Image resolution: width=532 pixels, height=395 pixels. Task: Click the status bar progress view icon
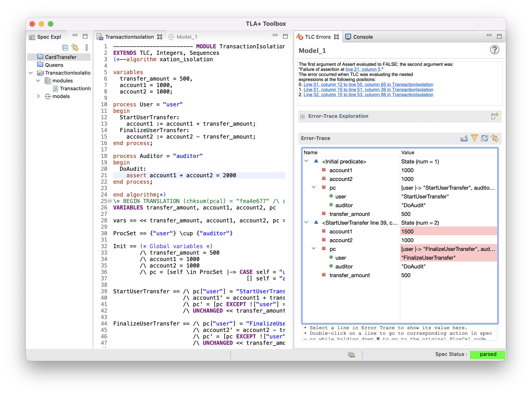351,354
